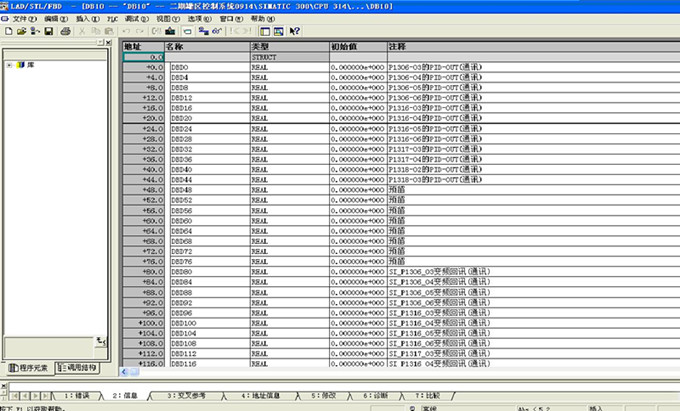Print the data block with printer icon
This screenshot has width=680, height=411.
click(65, 31)
